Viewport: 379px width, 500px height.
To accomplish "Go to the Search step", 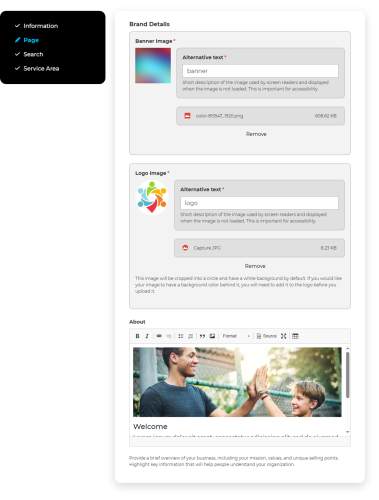I will click(33, 54).
